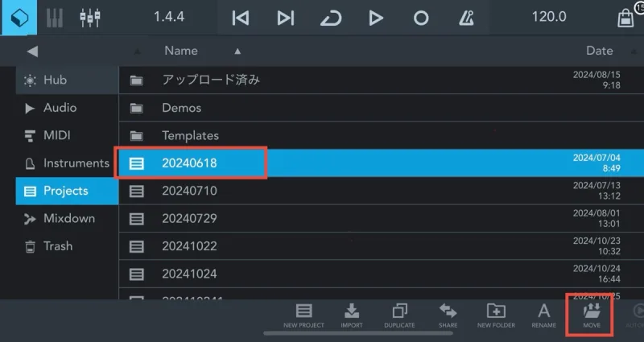Click project icon of 20241022 row
Image resolution: width=644 pixels, height=342 pixels.
click(x=136, y=246)
